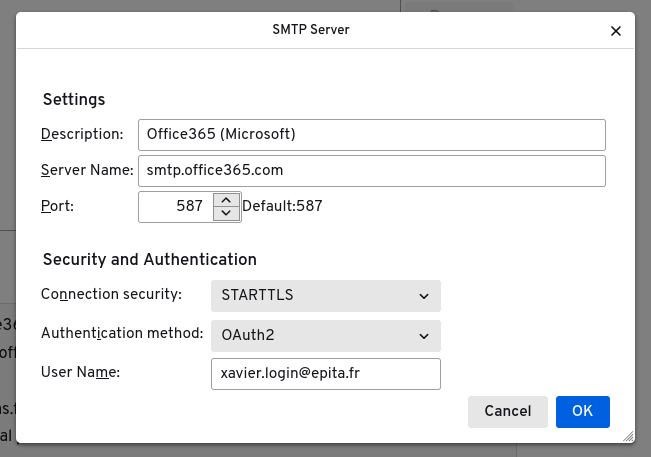This screenshot has height=457, width=651.
Task: Click the Description label
Action: coord(82,134)
